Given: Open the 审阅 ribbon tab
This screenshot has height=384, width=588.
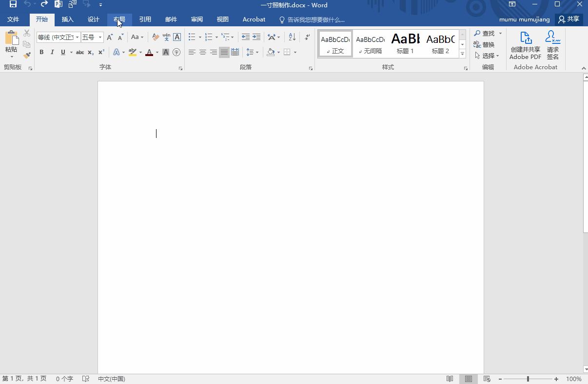Looking at the screenshot, I should coord(197,19).
